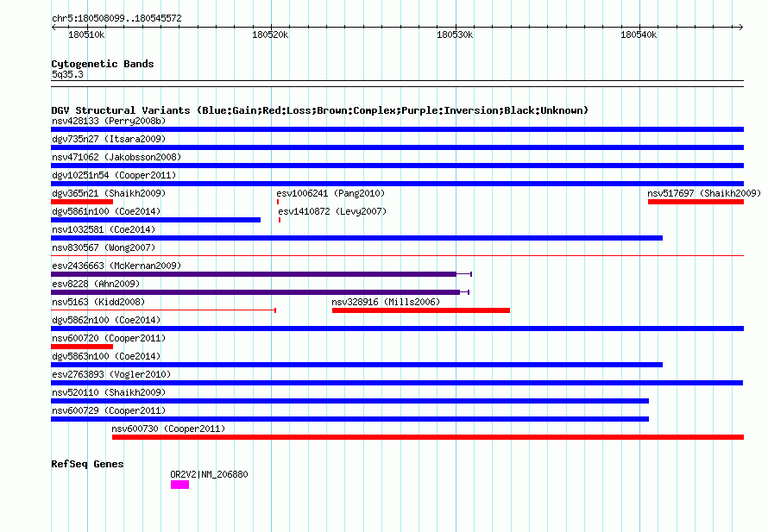The image size is (768, 532).
Task: Select the dgv5861n100 (Coe2014) label
Action: [106, 211]
